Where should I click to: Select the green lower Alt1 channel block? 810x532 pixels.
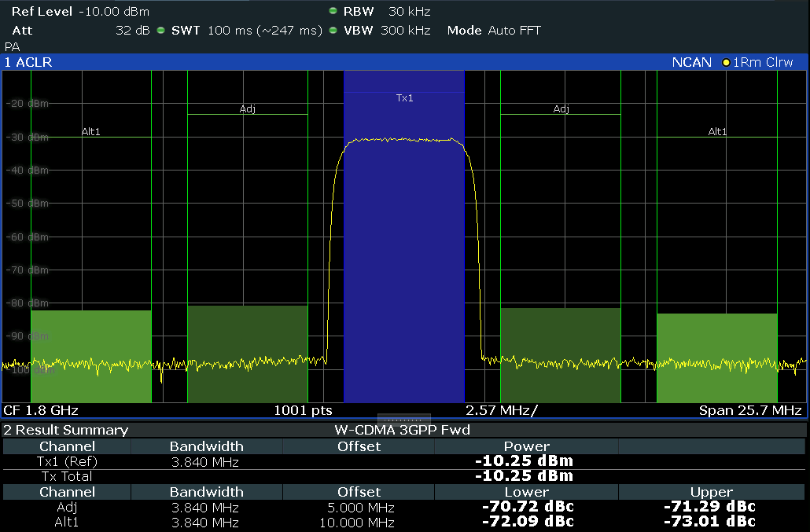[90, 355]
